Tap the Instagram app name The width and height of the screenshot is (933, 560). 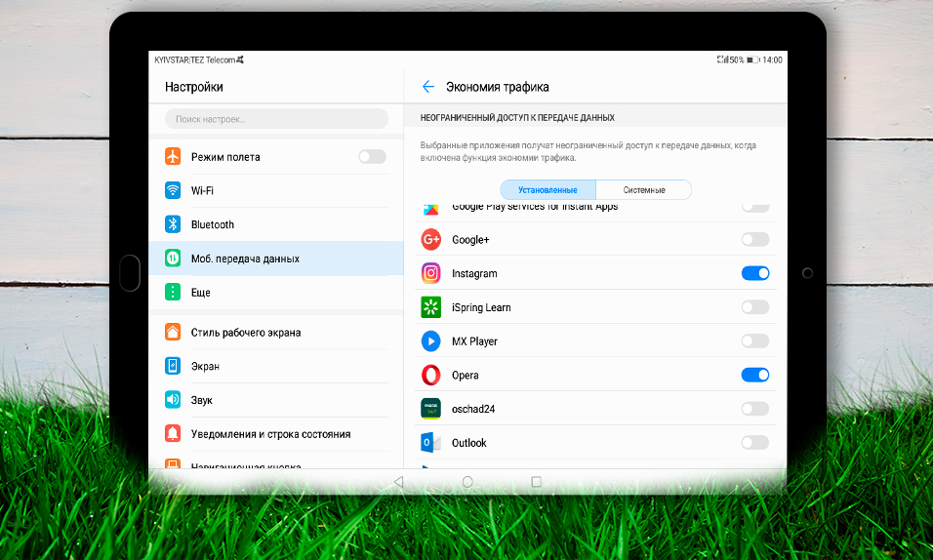[x=474, y=274]
